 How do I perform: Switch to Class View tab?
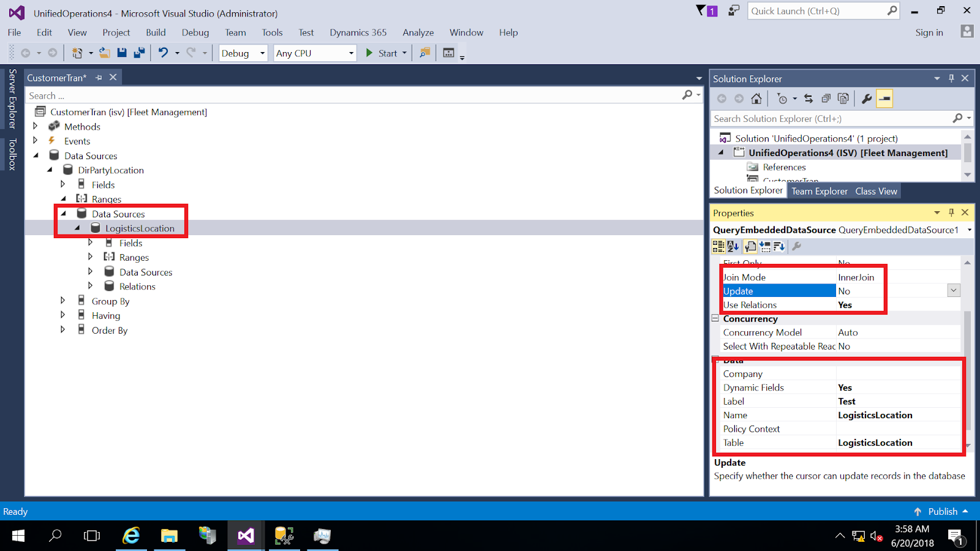point(876,191)
